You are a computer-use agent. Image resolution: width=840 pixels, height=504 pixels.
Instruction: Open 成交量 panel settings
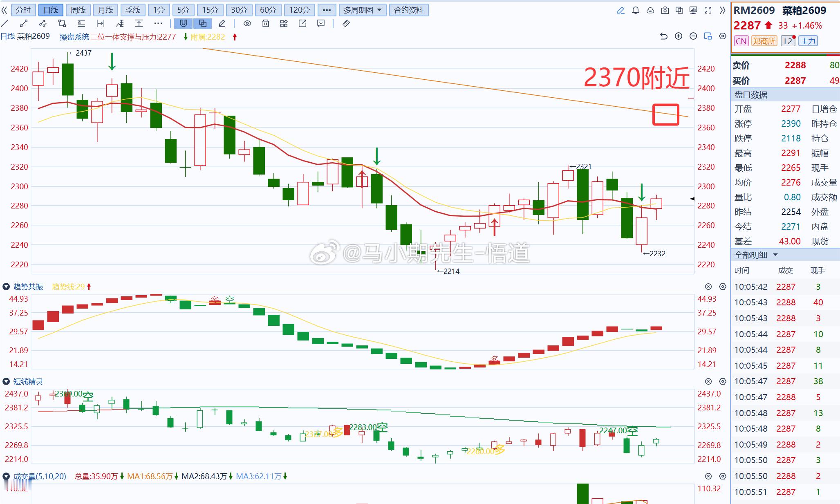723,476
